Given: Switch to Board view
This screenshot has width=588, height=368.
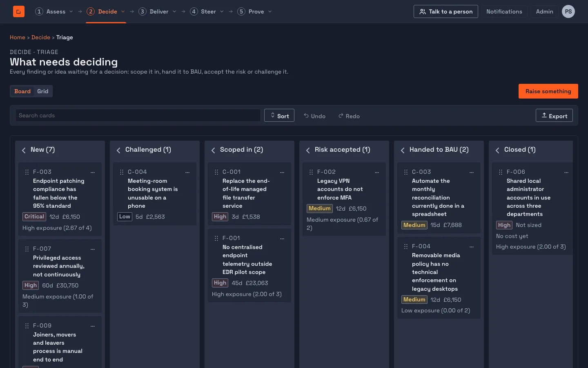Looking at the screenshot, I should coord(22,91).
